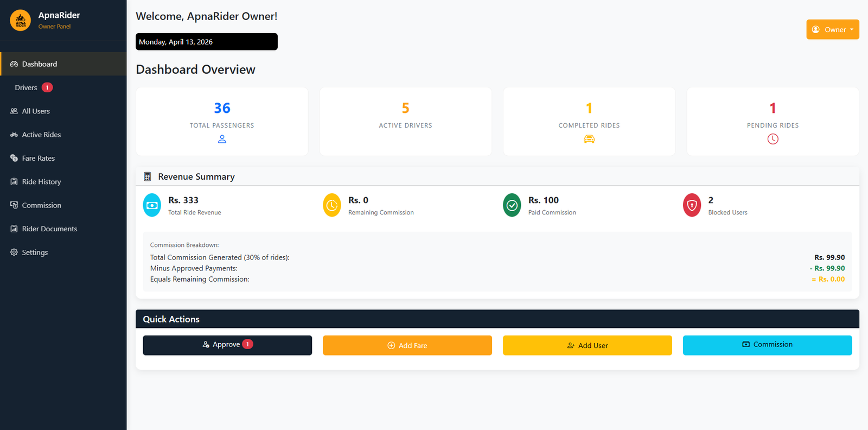Image resolution: width=868 pixels, height=430 pixels.
Task: Click the person-check icon on Approve button
Action: coord(206,345)
